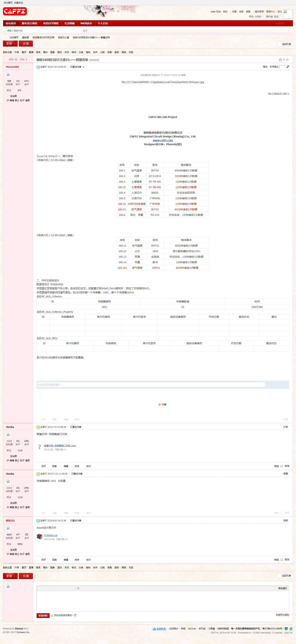296x644 pixels.
Task: Click the quick reply input box
Action: pyautogui.click(x=150, y=385)
